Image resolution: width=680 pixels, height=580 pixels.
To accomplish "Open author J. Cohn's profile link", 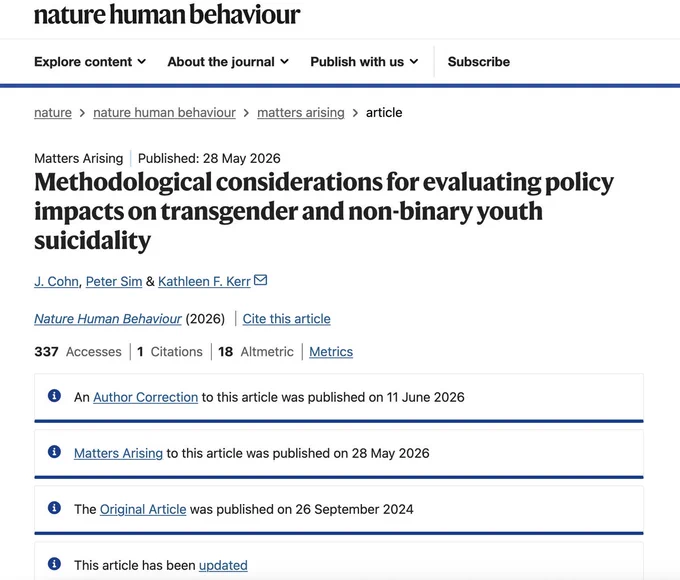I will click(x=56, y=281).
